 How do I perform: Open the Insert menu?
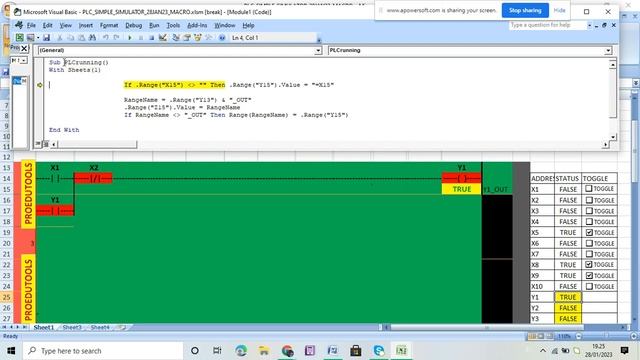pos(85,25)
